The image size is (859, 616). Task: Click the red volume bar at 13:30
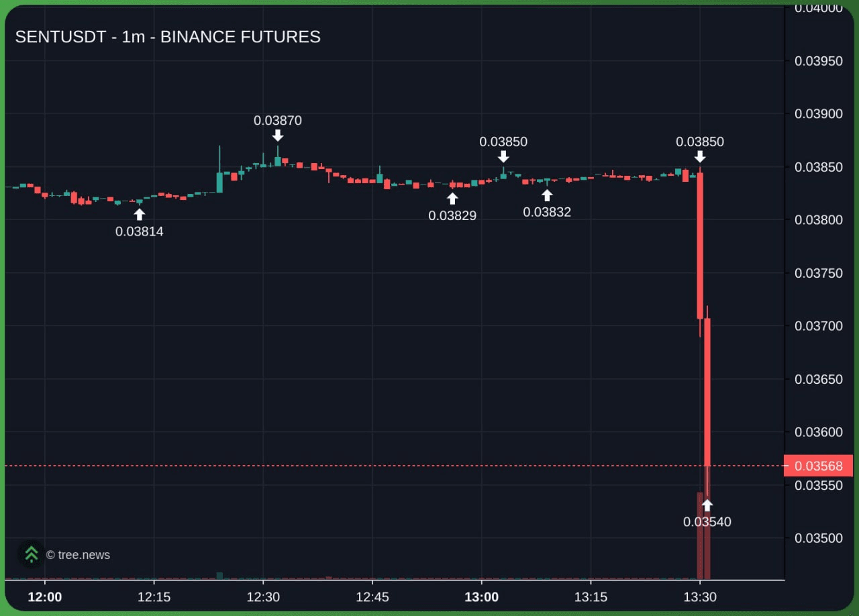700,535
